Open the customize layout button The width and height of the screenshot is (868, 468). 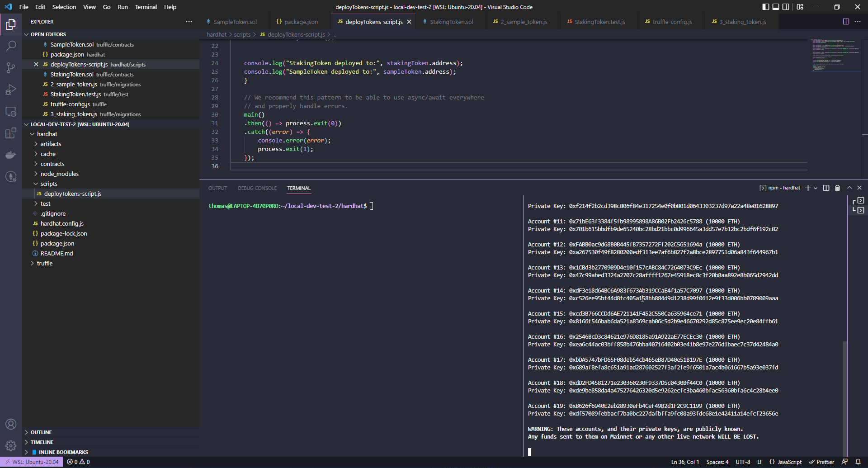point(800,7)
